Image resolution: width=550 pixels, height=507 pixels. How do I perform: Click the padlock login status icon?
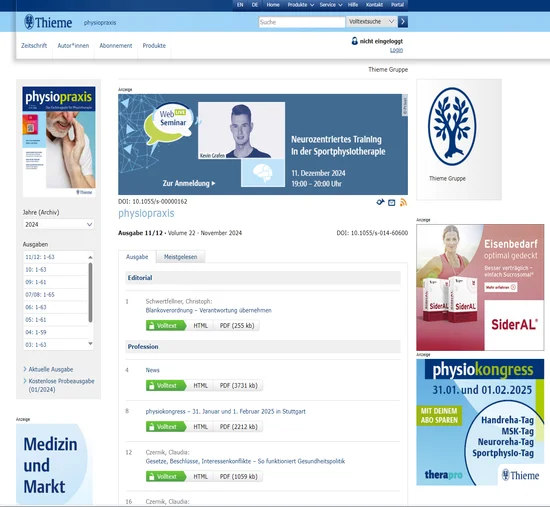click(354, 41)
